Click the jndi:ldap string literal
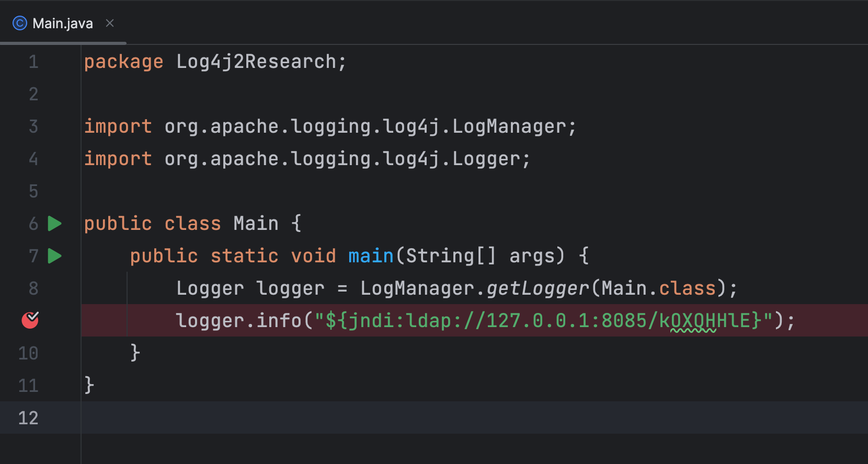 pyautogui.click(x=544, y=321)
